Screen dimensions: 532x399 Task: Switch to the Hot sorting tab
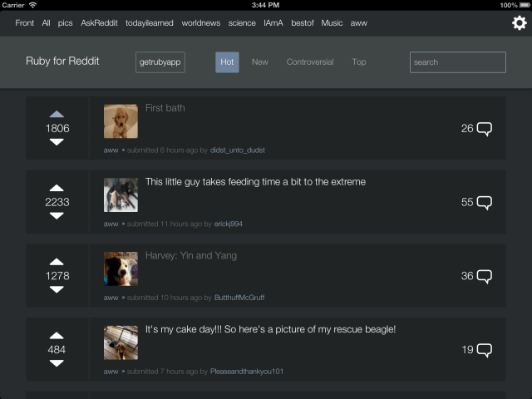tap(227, 62)
